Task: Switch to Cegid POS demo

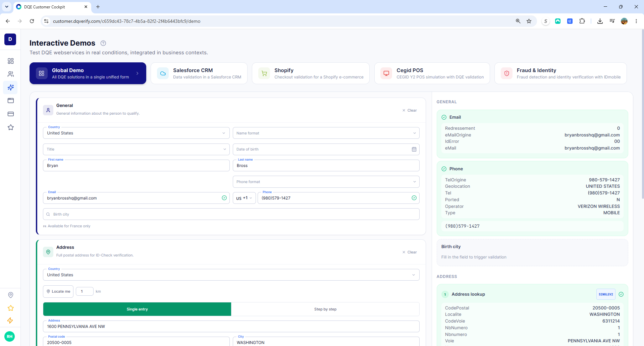Action: (432, 73)
